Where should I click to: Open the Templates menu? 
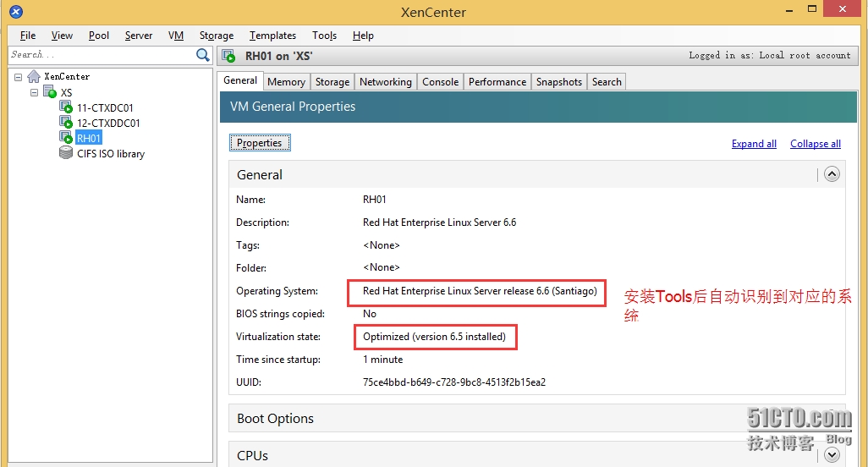pyautogui.click(x=272, y=36)
